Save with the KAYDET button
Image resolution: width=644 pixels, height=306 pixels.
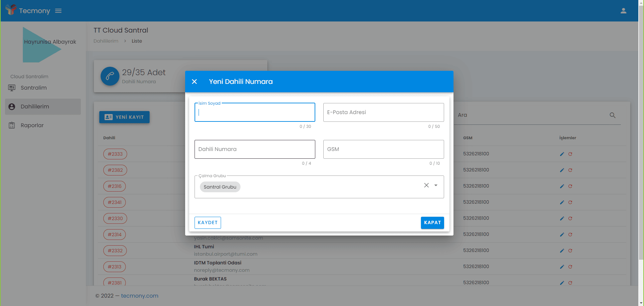pos(208,222)
